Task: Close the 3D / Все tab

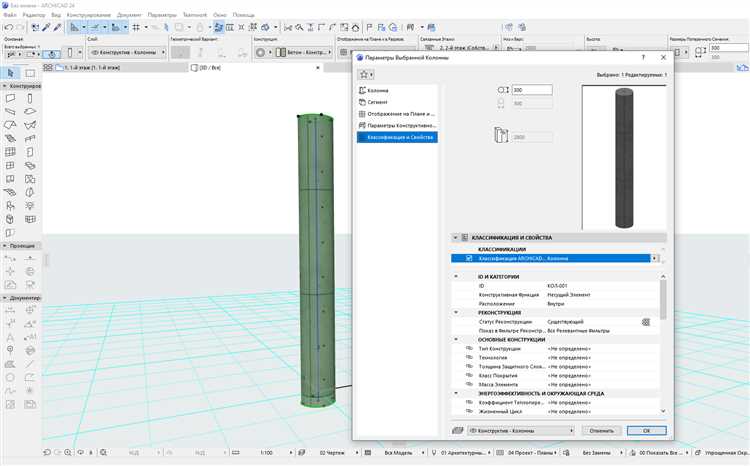Action: coord(318,68)
